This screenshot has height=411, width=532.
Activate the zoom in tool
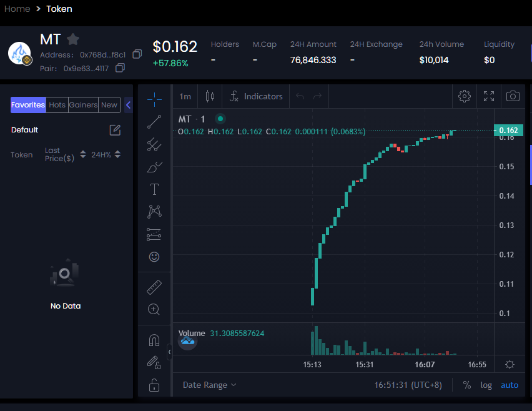(154, 309)
